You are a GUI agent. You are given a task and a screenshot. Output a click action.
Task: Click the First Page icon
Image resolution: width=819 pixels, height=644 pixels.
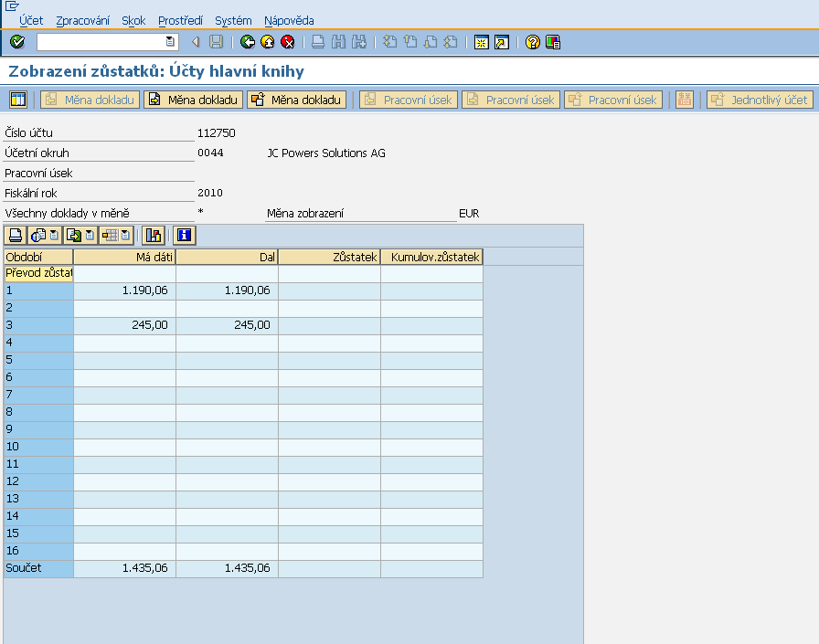pos(389,42)
